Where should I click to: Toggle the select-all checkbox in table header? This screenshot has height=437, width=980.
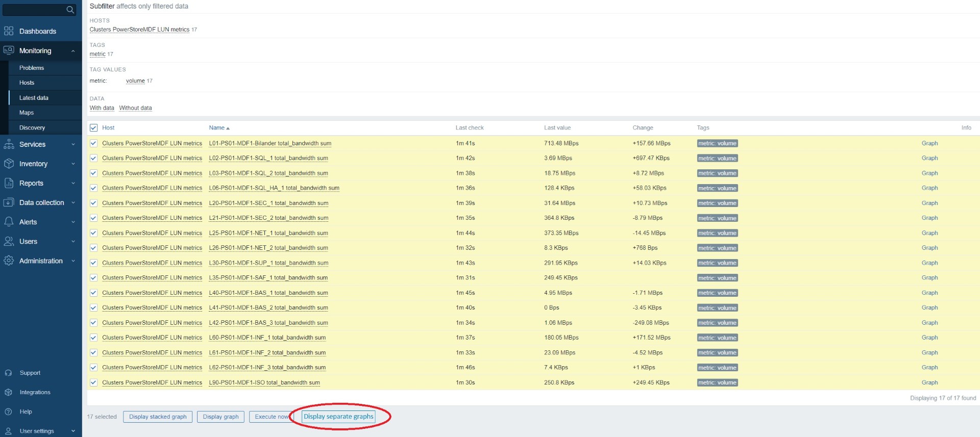(93, 128)
